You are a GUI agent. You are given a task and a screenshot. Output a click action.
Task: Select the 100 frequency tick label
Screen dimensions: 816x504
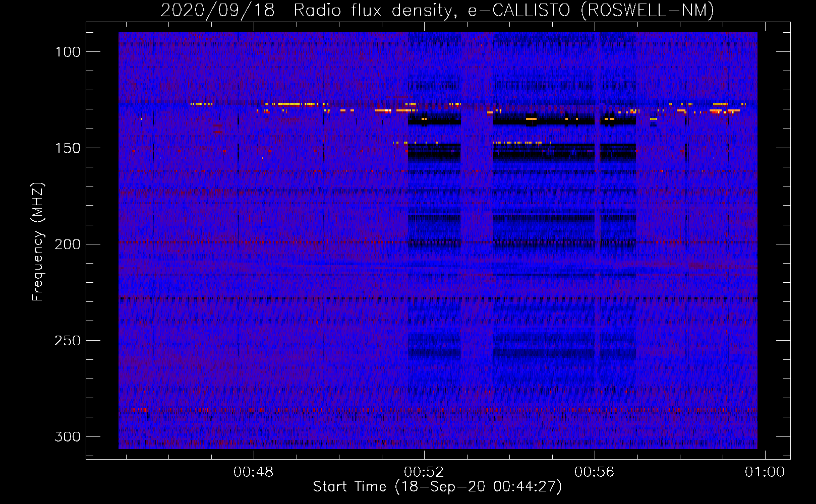pos(68,52)
